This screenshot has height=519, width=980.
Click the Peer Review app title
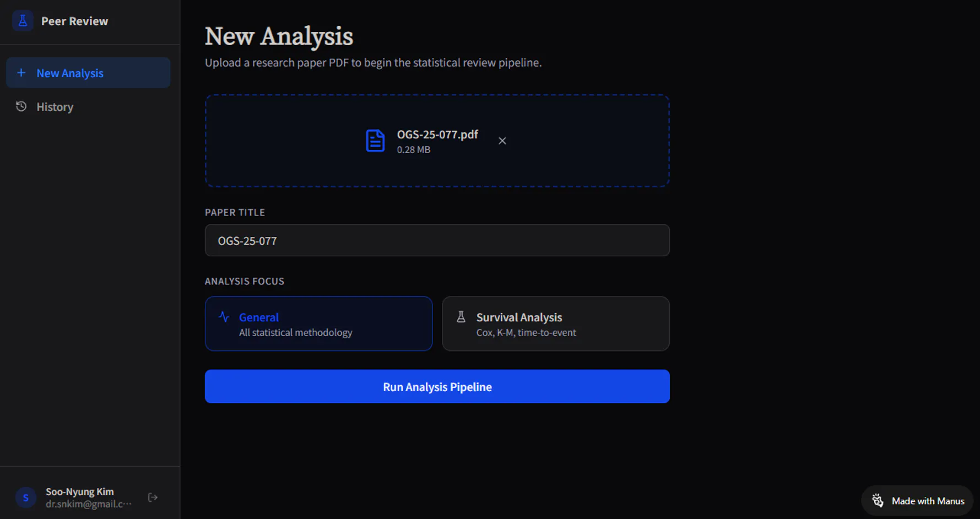[x=74, y=21]
